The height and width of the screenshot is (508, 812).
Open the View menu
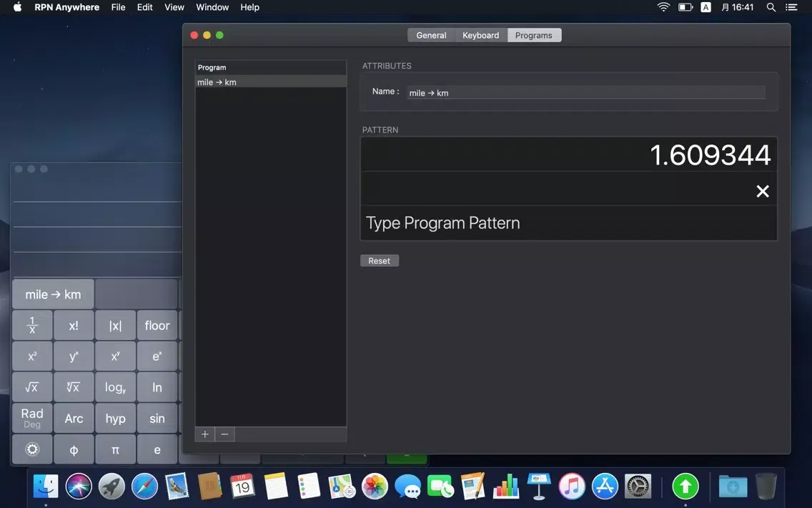click(174, 7)
